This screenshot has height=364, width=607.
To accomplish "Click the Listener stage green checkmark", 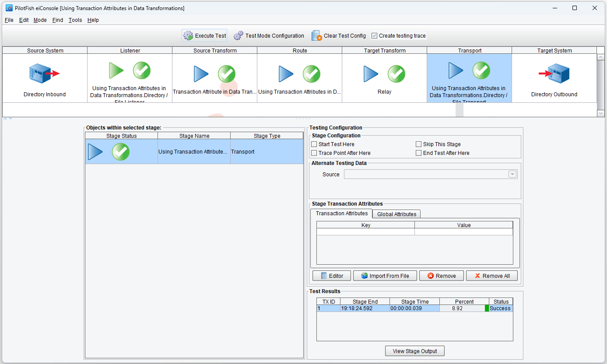I will pos(142,70).
